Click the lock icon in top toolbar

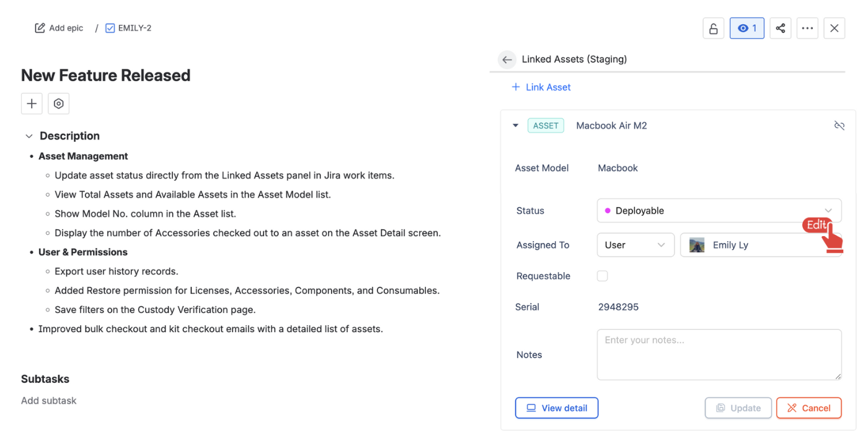[713, 29]
